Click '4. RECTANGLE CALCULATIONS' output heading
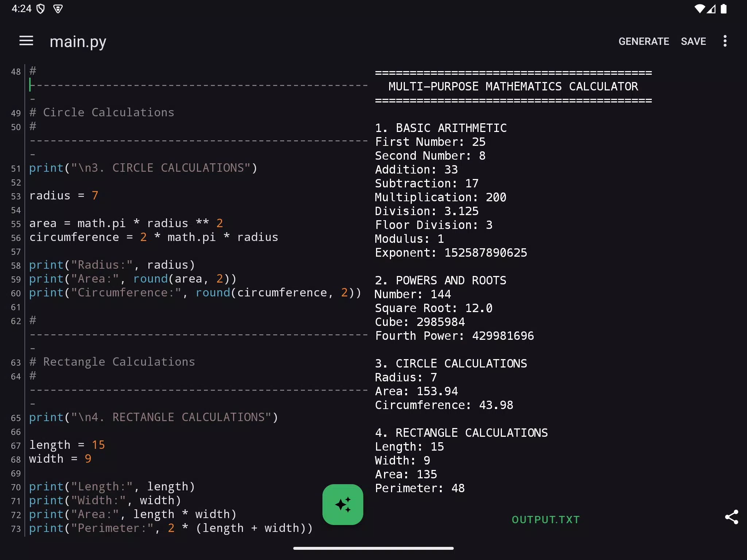This screenshot has height=560, width=747. coord(461,433)
